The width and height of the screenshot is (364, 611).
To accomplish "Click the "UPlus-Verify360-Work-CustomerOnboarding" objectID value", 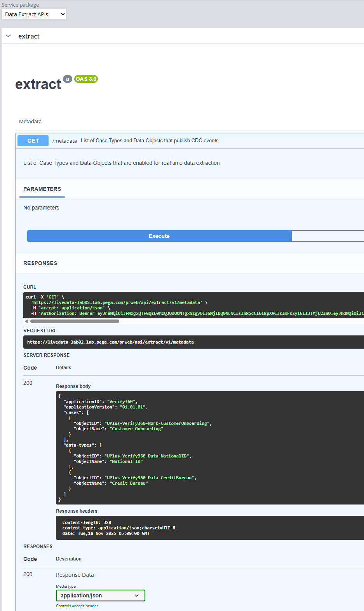I will [x=157, y=423].
